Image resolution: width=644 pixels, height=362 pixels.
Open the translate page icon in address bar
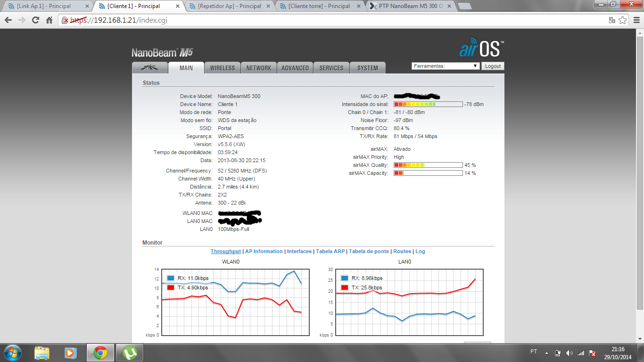[x=612, y=20]
